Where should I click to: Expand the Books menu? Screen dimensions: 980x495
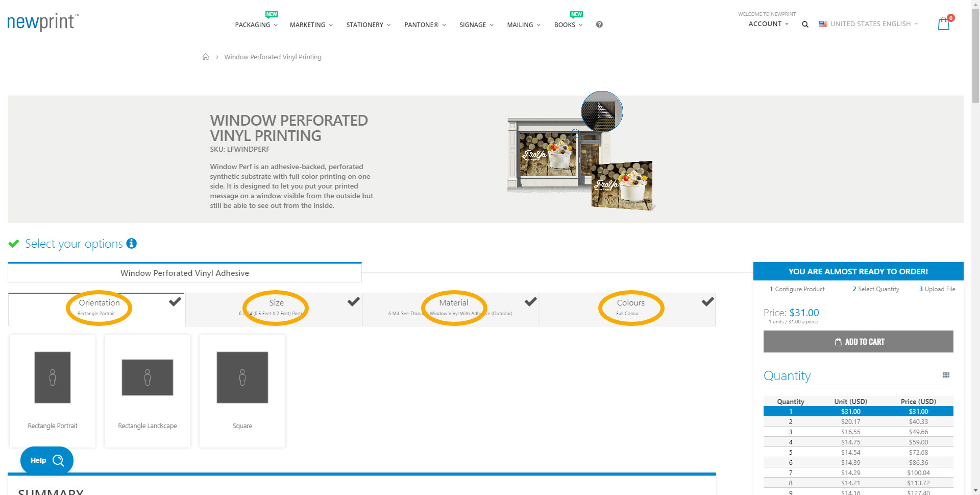tap(568, 25)
